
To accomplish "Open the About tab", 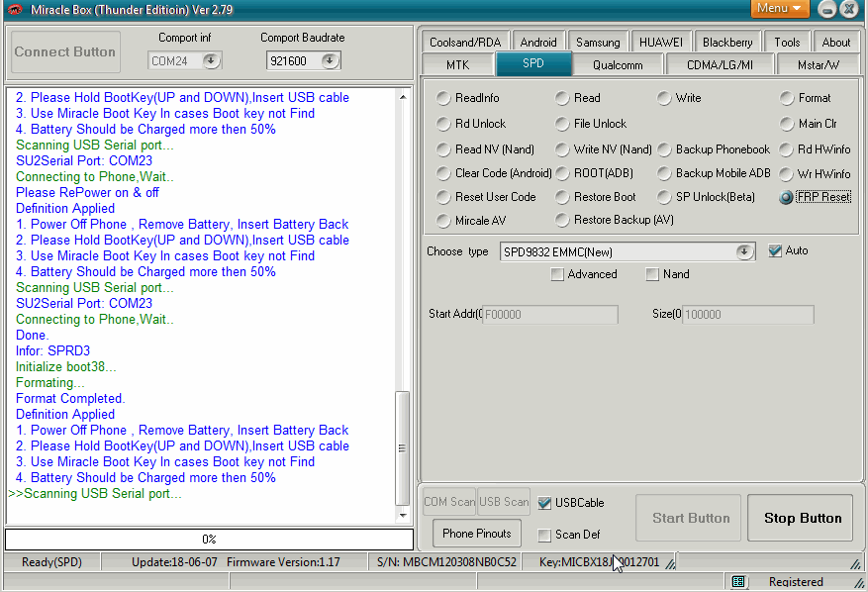I will (x=836, y=43).
